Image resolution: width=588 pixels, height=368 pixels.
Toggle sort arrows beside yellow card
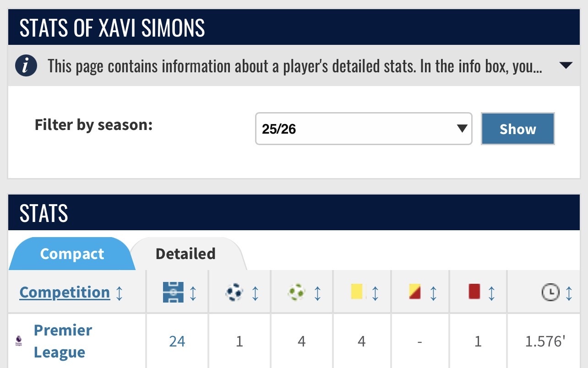coord(375,292)
